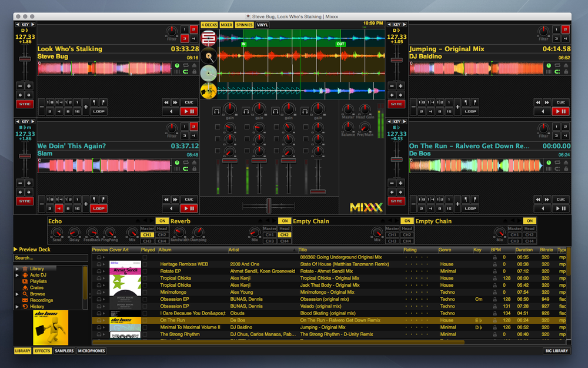Expand the Browse tree item
Screen dimensions: 588x368
(16, 293)
